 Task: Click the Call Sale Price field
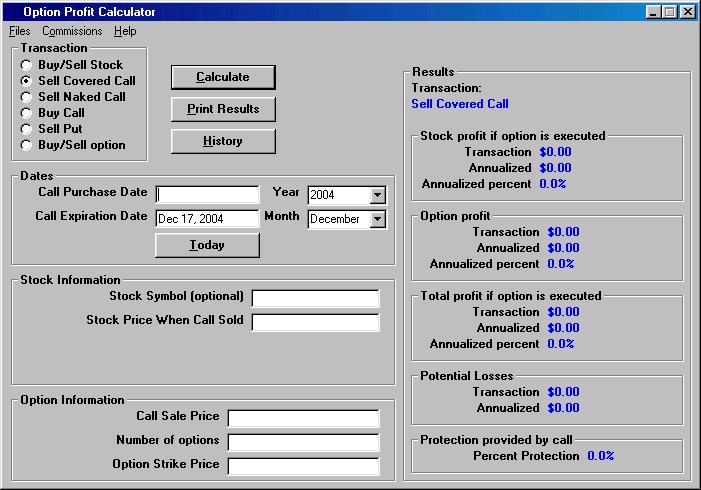[x=304, y=418]
